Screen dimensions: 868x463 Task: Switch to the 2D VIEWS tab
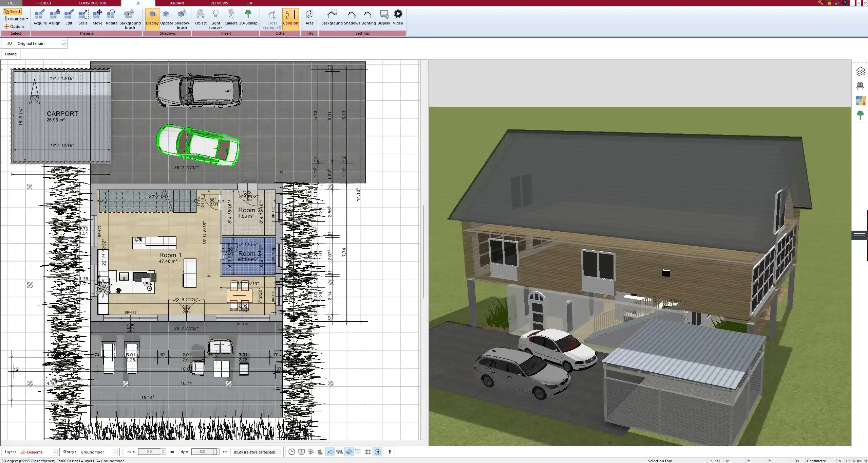[x=219, y=3]
